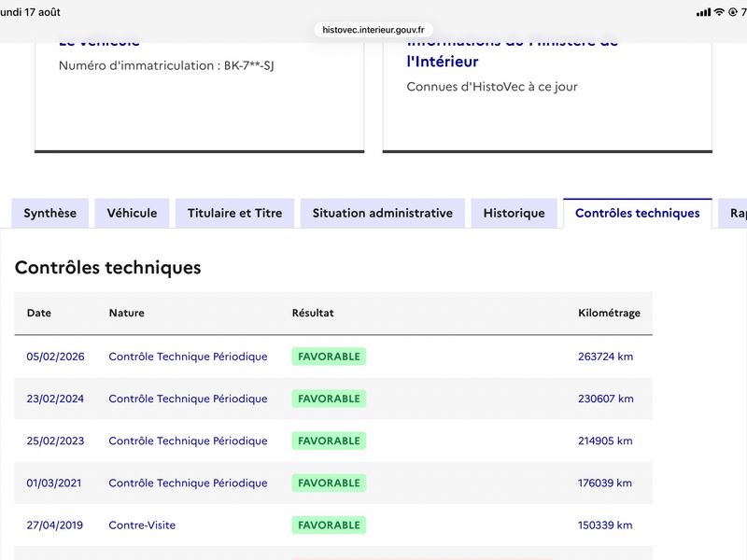The height and width of the screenshot is (560, 747).
Task: Click the 214905 km value
Action: [x=605, y=441]
